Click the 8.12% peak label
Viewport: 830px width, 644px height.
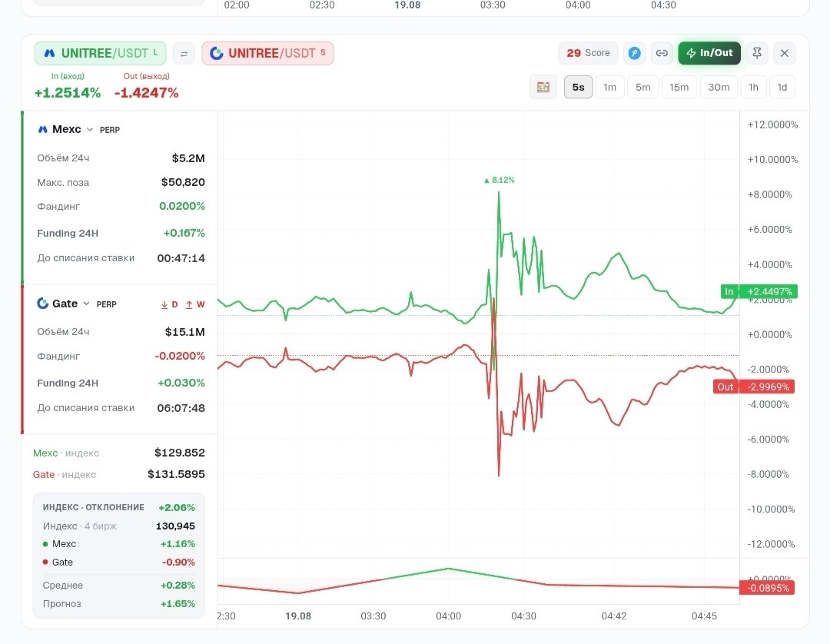click(x=500, y=180)
